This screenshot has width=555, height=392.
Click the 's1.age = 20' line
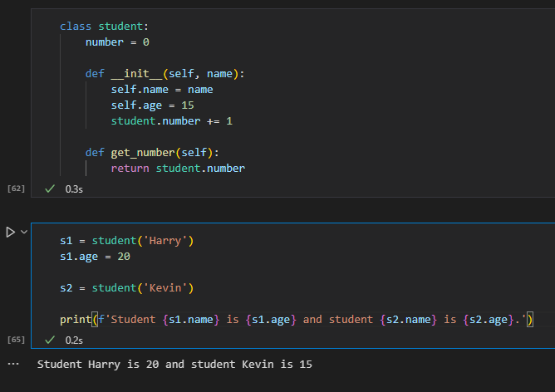[x=95, y=257]
